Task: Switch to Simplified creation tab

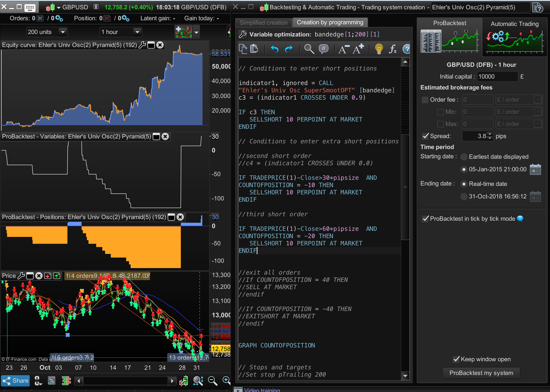Action: [263, 23]
